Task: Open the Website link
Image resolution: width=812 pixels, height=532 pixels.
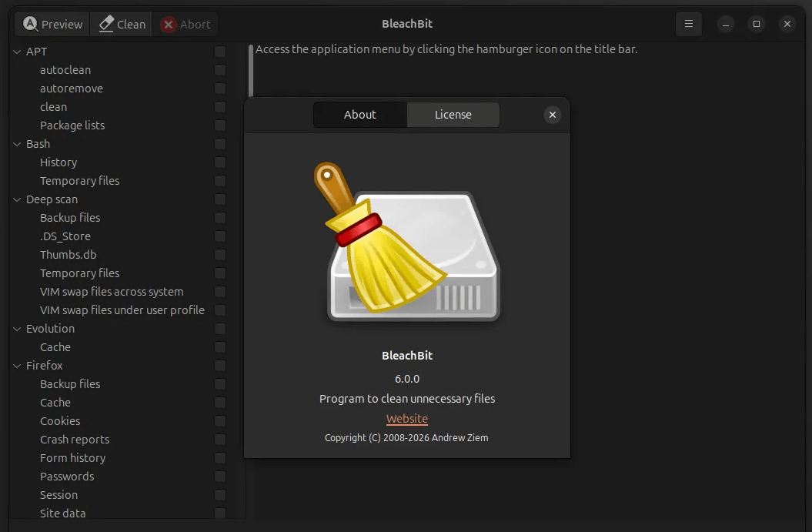Action: pyautogui.click(x=406, y=419)
